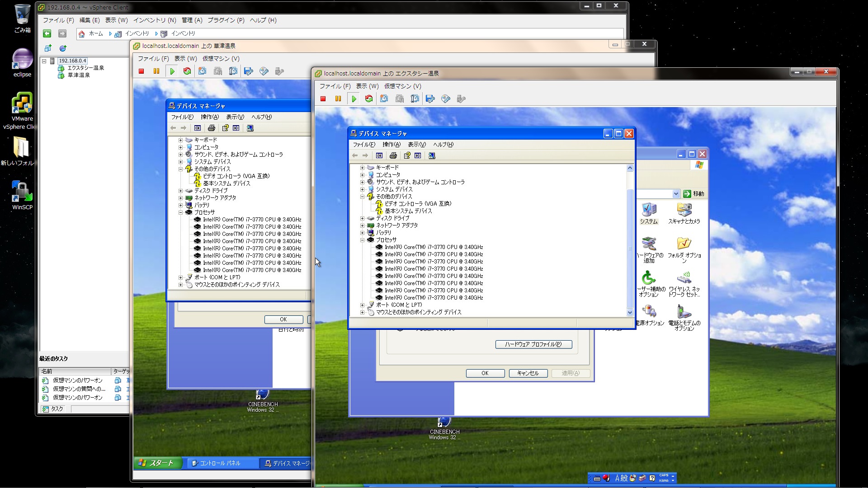Click the reset (restart) icon in エクスタシー温泉 console
The width and height of the screenshot is (868, 488).
[369, 99]
